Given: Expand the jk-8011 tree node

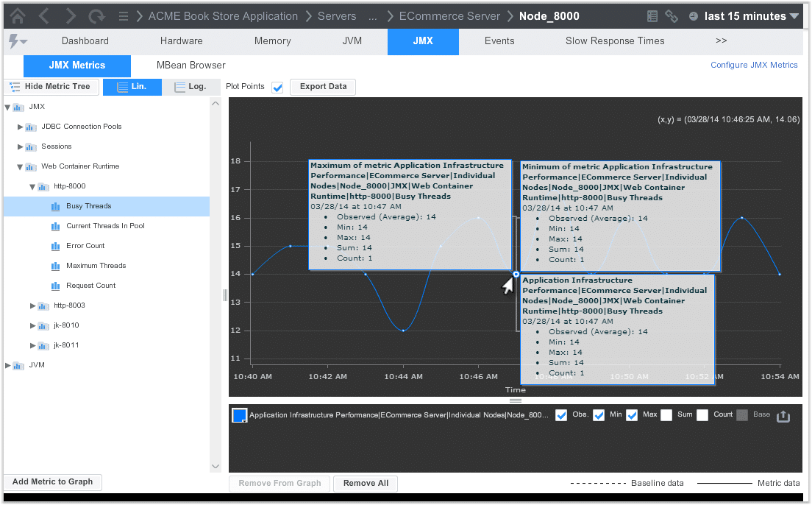Looking at the screenshot, I should [32, 345].
